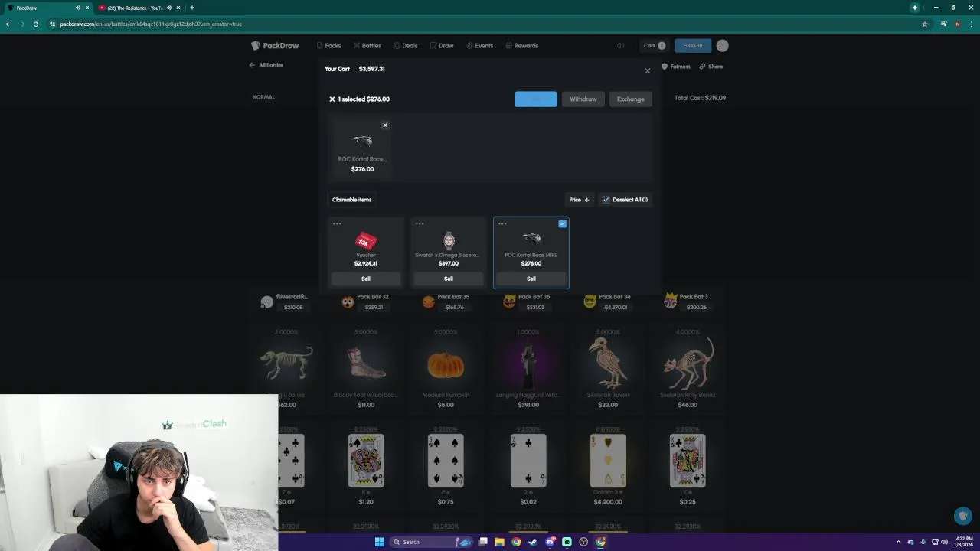Sell the POC Kortal Race MIPS

[531, 279]
